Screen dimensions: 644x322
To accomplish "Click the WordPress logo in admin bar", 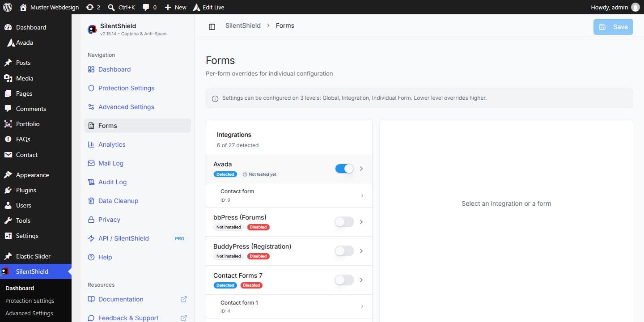I will pyautogui.click(x=8, y=7).
